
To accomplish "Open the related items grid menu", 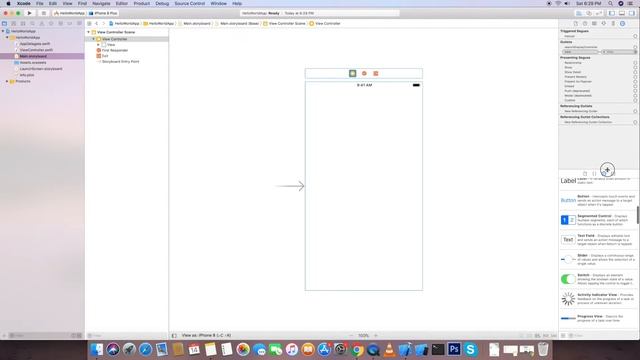I will point(89,24).
